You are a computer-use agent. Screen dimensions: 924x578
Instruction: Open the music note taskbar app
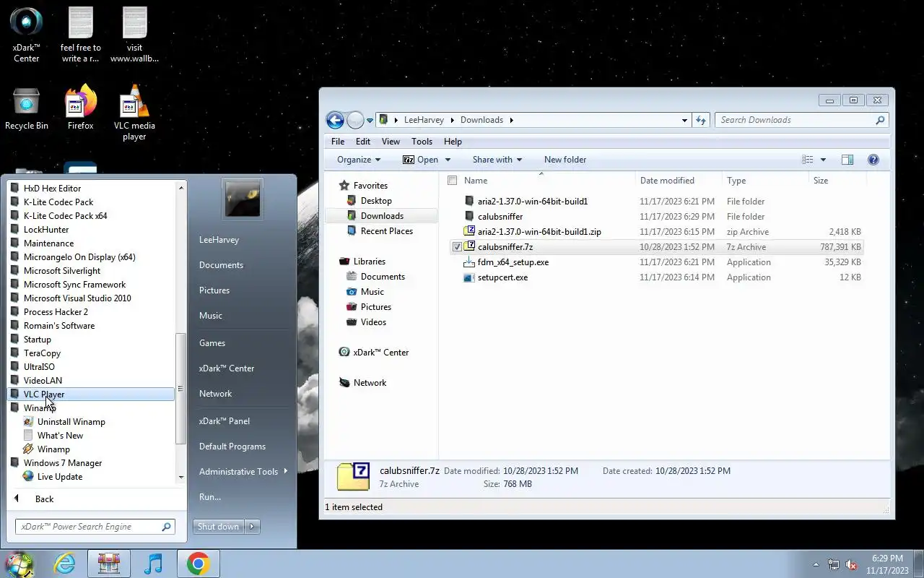[153, 564]
